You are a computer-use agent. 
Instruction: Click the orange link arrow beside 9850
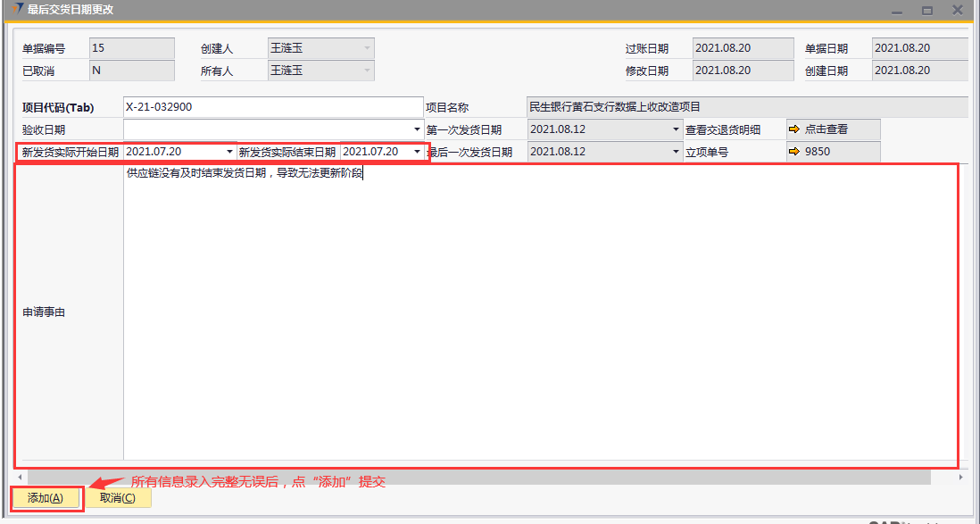pyautogui.click(x=794, y=152)
